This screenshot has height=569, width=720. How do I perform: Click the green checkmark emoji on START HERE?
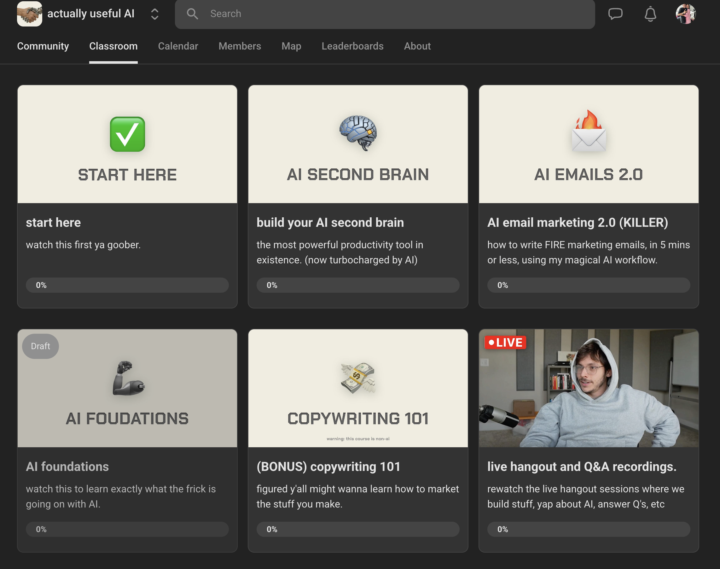coord(127,134)
